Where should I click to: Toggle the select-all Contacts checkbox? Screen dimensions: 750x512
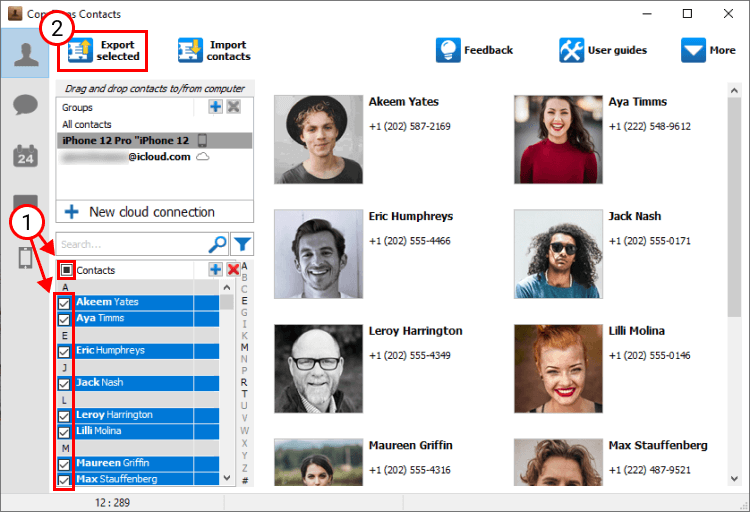coord(66,270)
